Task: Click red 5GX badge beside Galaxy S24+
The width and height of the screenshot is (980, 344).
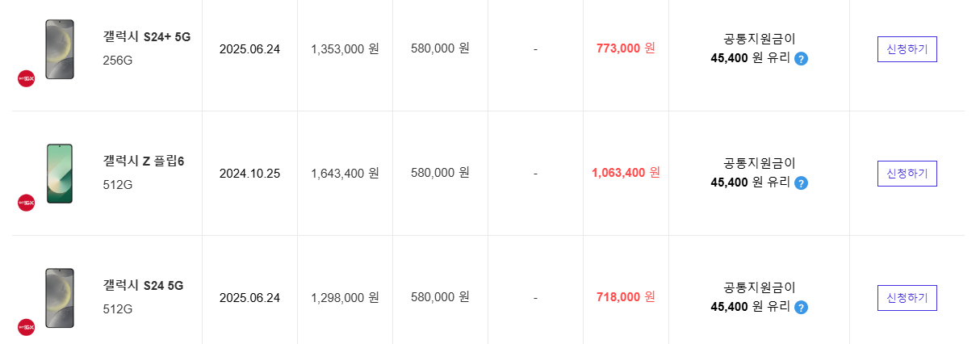Action: pyautogui.click(x=26, y=78)
